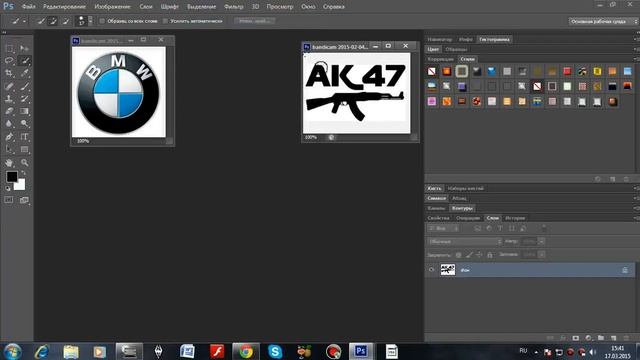Toggle lock position in Layers panel
Screen dimensions: 640x360
479,255
